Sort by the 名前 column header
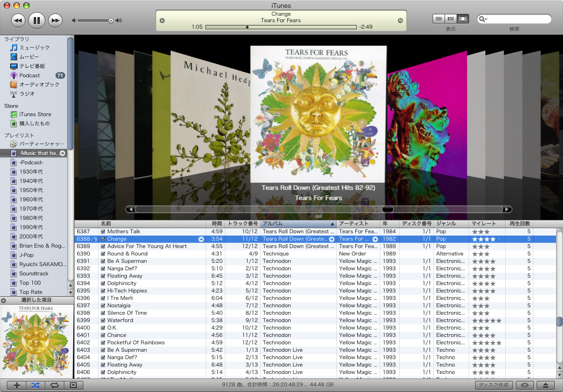Viewport: 563px width, 392px height. pyautogui.click(x=152, y=224)
